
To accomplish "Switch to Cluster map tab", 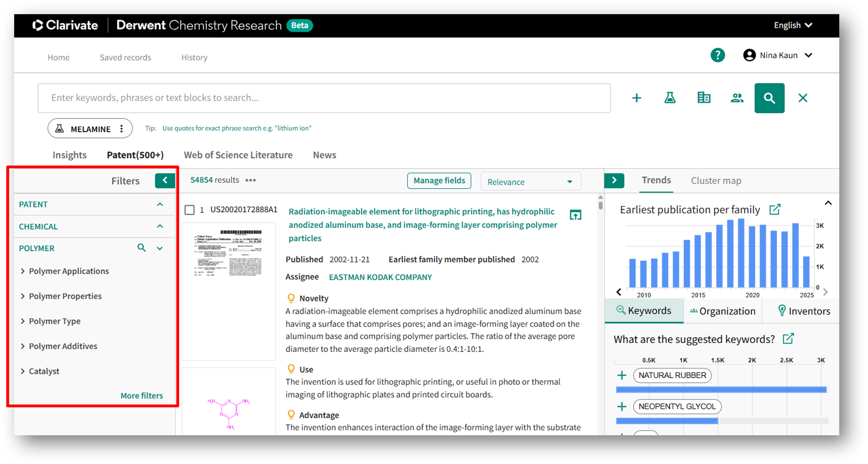I will coord(716,181).
